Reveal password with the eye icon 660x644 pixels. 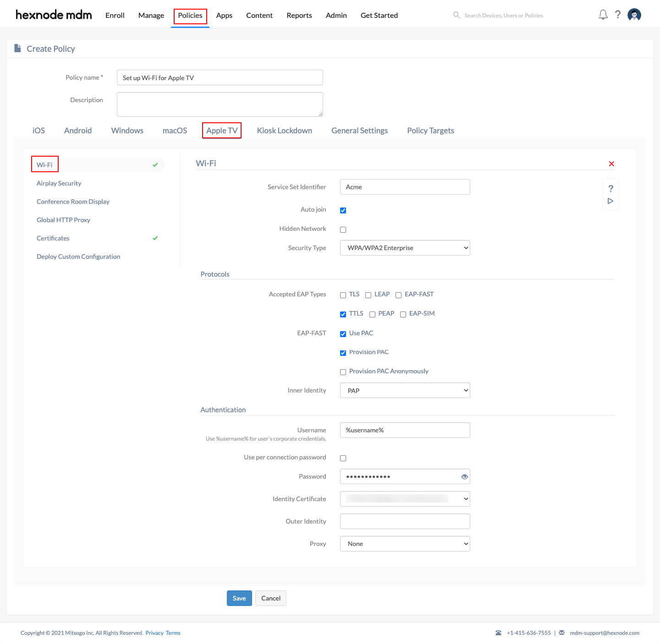point(464,477)
